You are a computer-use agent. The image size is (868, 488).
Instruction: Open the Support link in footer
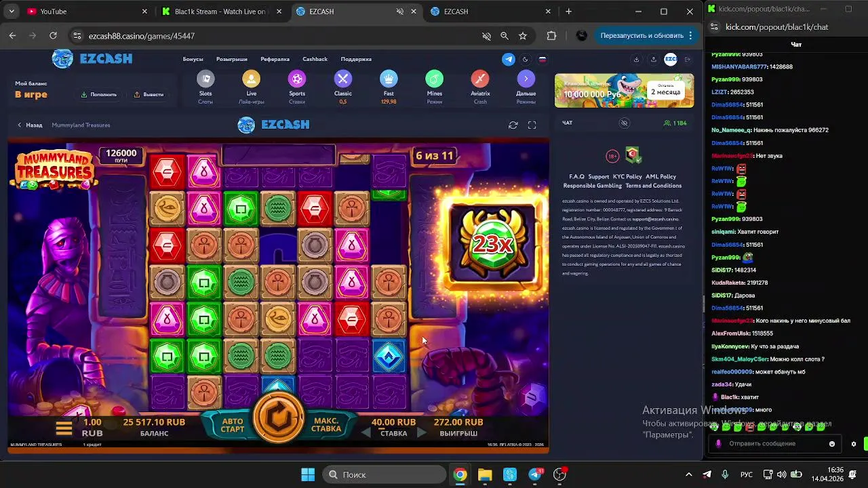tap(598, 177)
